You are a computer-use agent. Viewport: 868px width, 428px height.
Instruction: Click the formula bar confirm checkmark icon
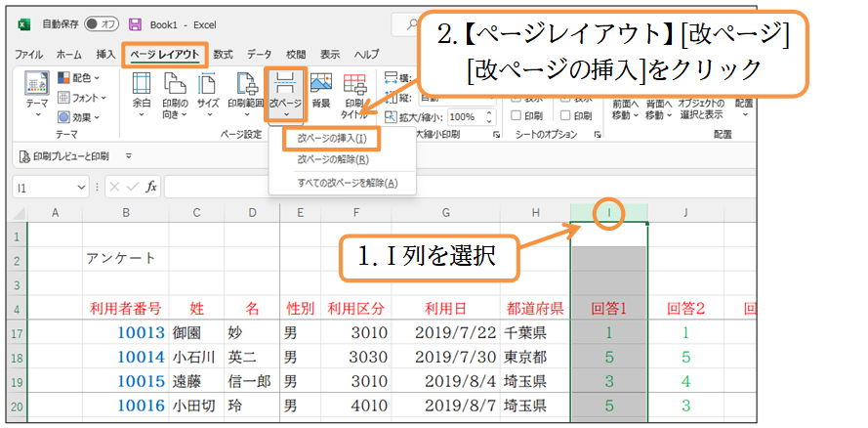(133, 188)
